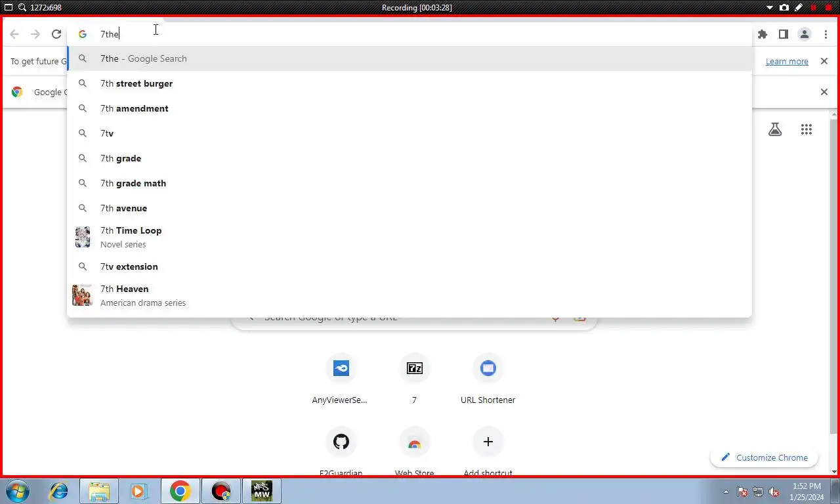Open the '7' 7-Zip shortcut tile
Viewport: 840px width, 504px height.
(414, 379)
